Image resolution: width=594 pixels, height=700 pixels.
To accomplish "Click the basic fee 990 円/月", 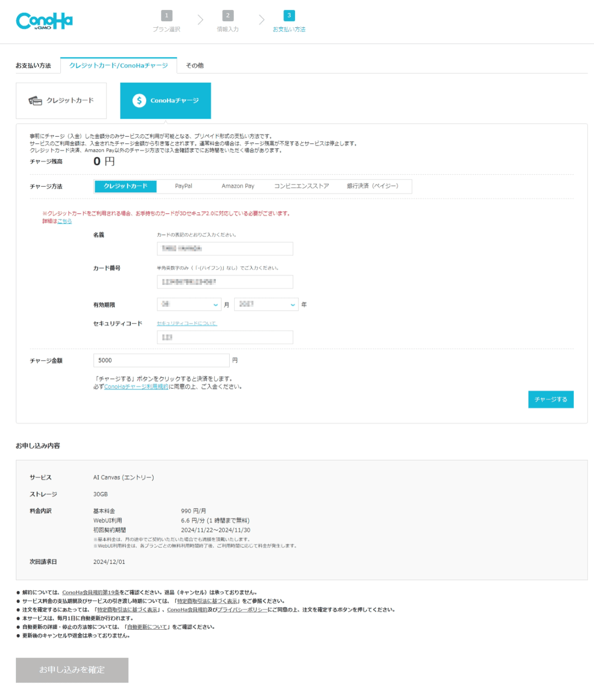I will [x=194, y=511].
